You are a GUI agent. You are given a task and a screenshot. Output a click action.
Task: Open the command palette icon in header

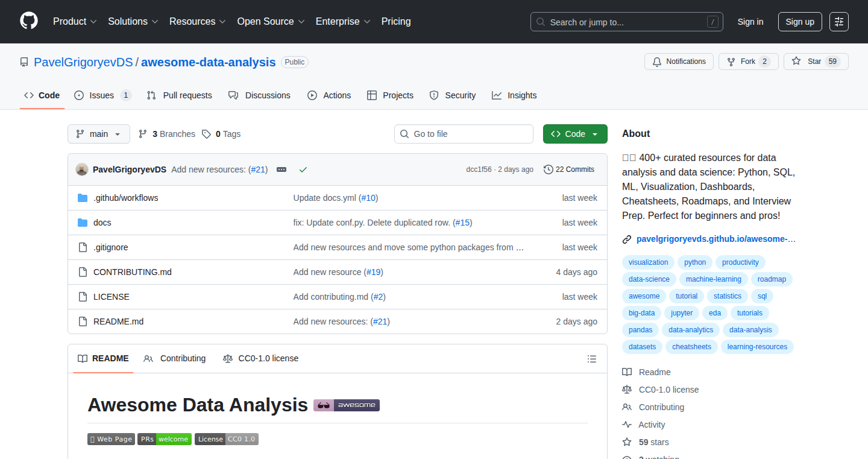coord(839,22)
